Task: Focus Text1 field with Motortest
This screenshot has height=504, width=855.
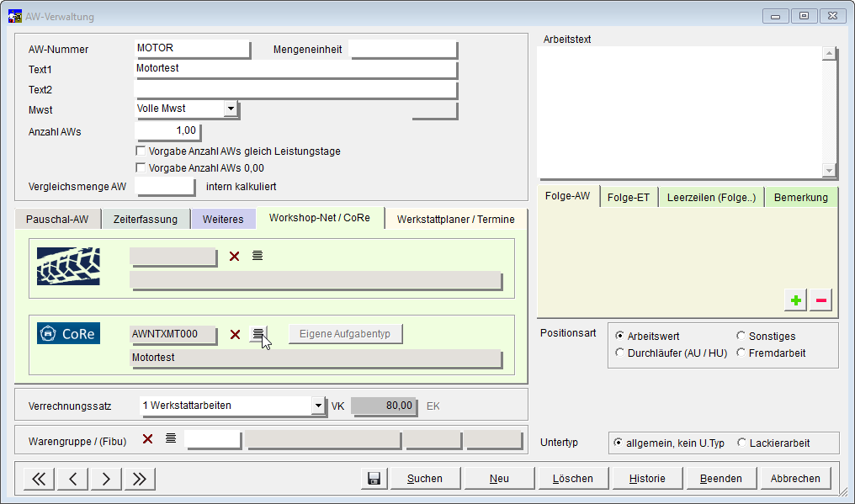Action: pyautogui.click(x=295, y=69)
